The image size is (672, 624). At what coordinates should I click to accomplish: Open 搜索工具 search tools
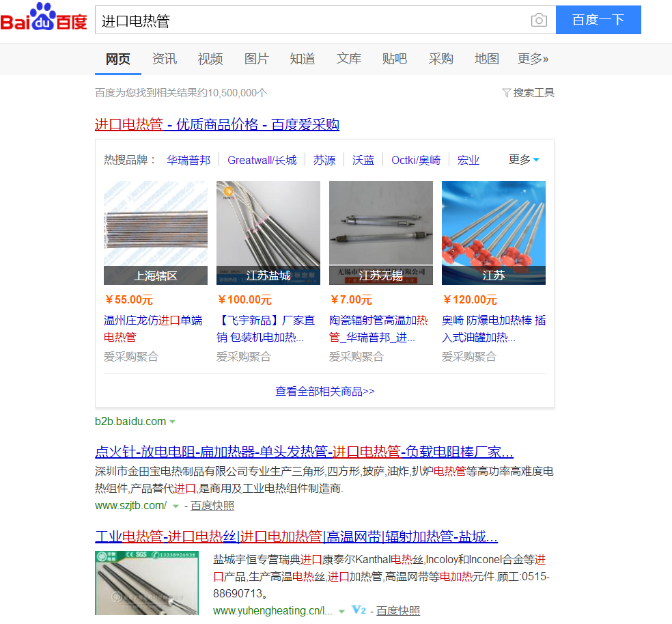pyautogui.click(x=533, y=93)
